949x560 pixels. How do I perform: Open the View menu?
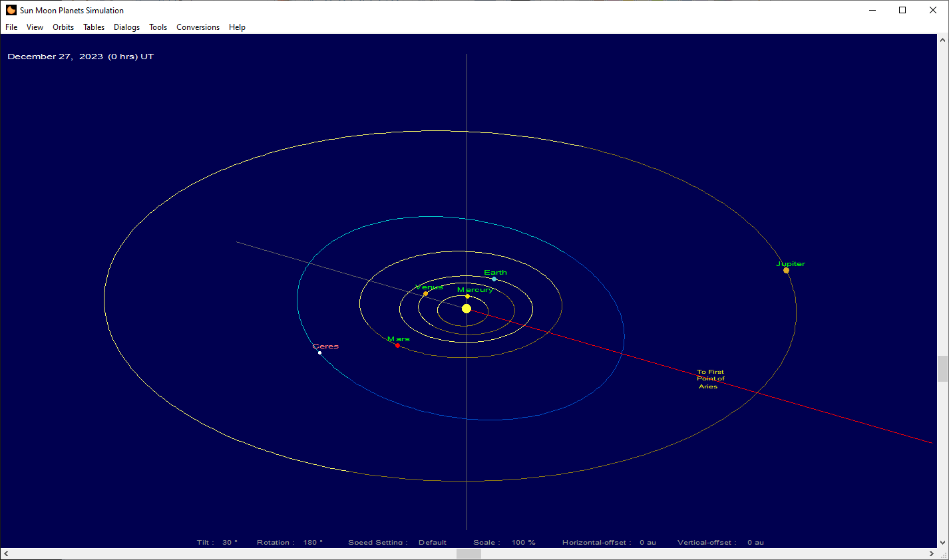coord(35,27)
